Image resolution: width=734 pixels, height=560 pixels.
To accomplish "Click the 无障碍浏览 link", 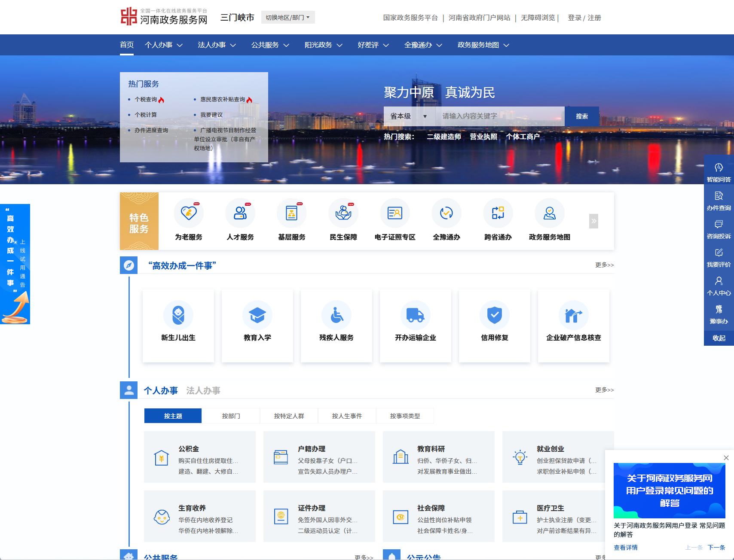I will click(x=538, y=18).
